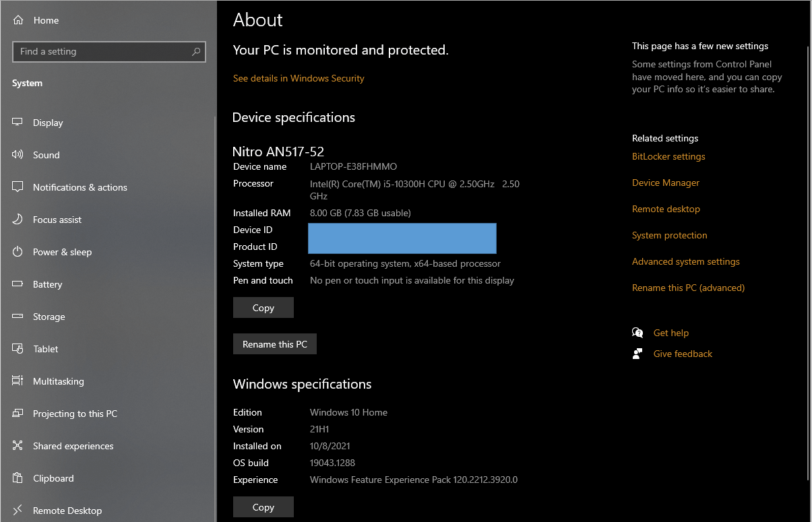Click the Give feedback link

coord(683,354)
